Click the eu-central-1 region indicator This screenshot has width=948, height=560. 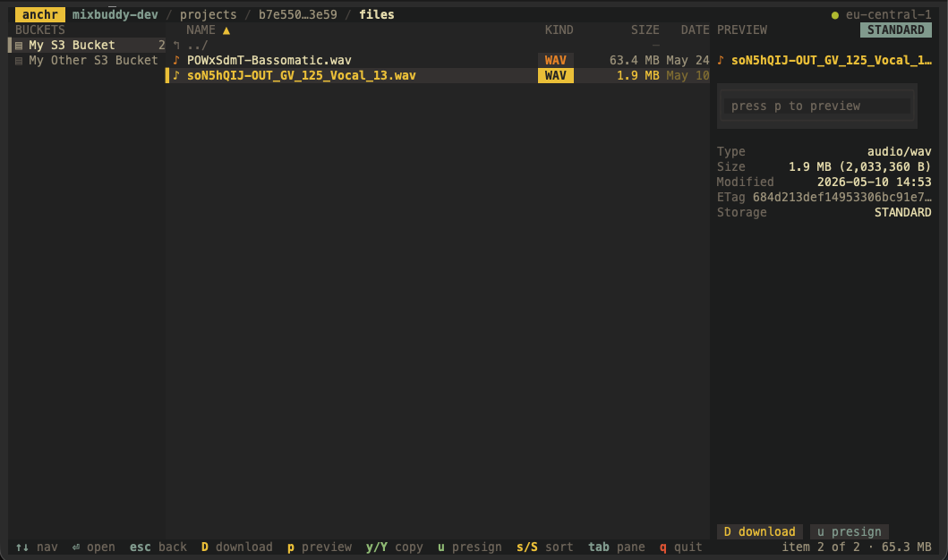889,15
